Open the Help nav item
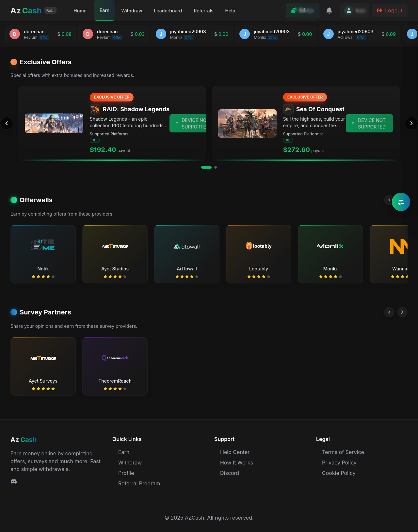The image size is (418, 532). pos(230,11)
